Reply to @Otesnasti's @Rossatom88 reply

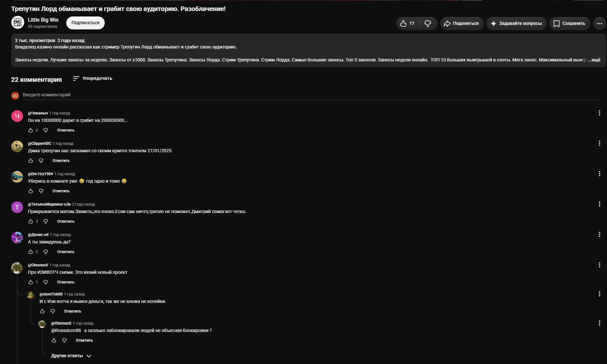[84, 340]
